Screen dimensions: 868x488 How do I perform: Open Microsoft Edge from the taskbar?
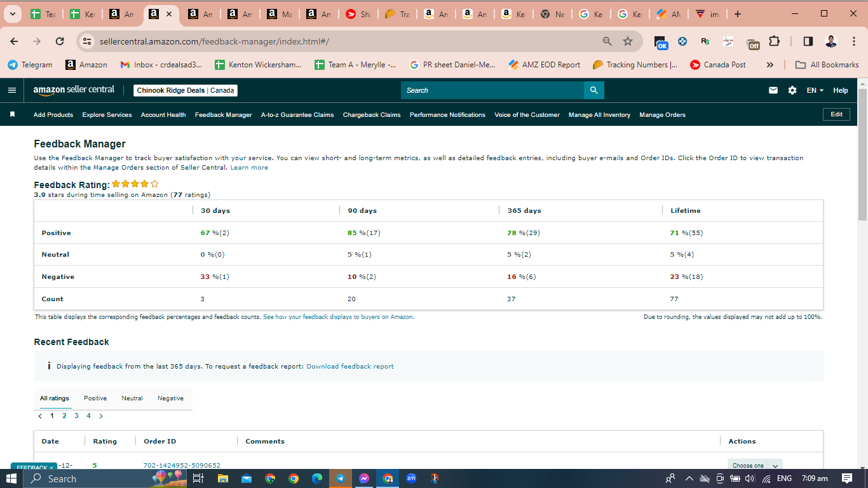tap(317, 478)
